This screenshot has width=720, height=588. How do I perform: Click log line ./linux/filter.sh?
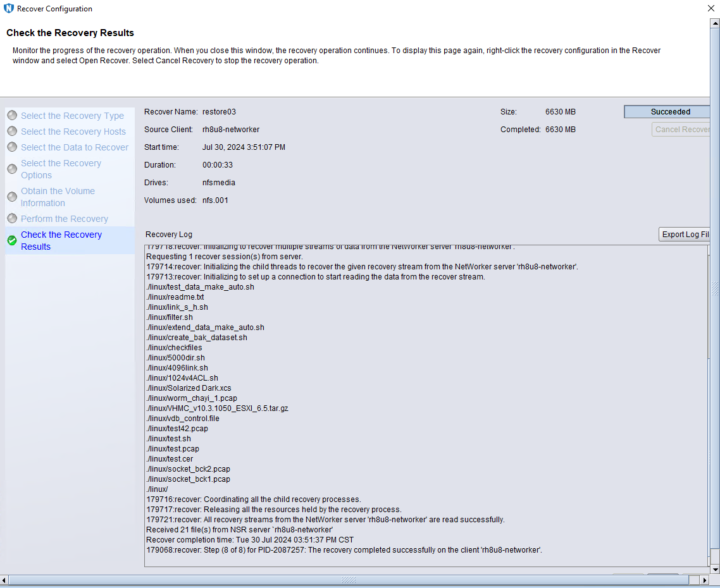pos(170,317)
